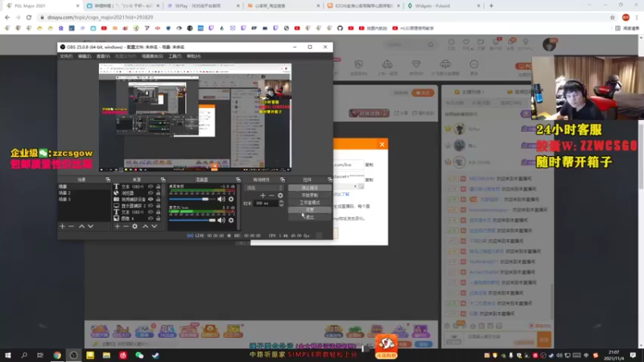
Task: Open the View menu in OBS
Action: click(x=103, y=56)
